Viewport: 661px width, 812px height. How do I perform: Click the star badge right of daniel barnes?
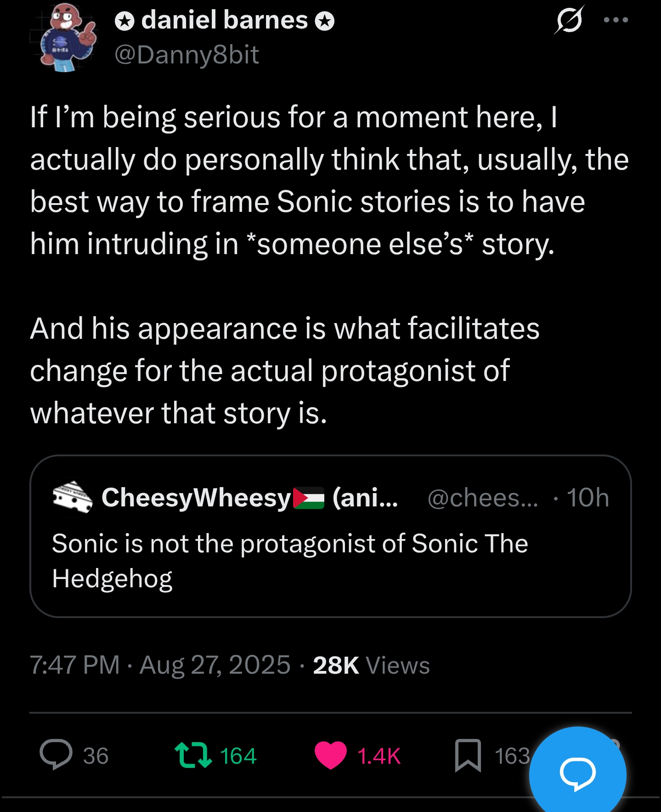point(325,21)
